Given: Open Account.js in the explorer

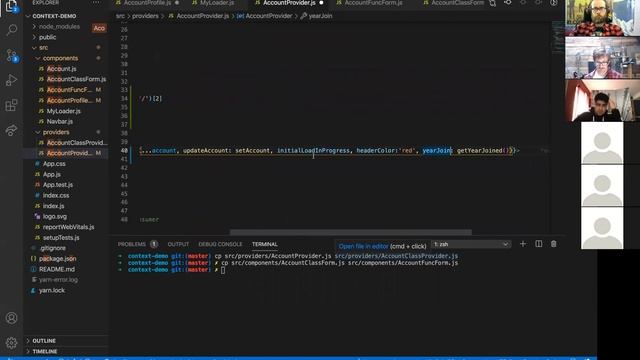Looking at the screenshot, I should click(x=61, y=69).
